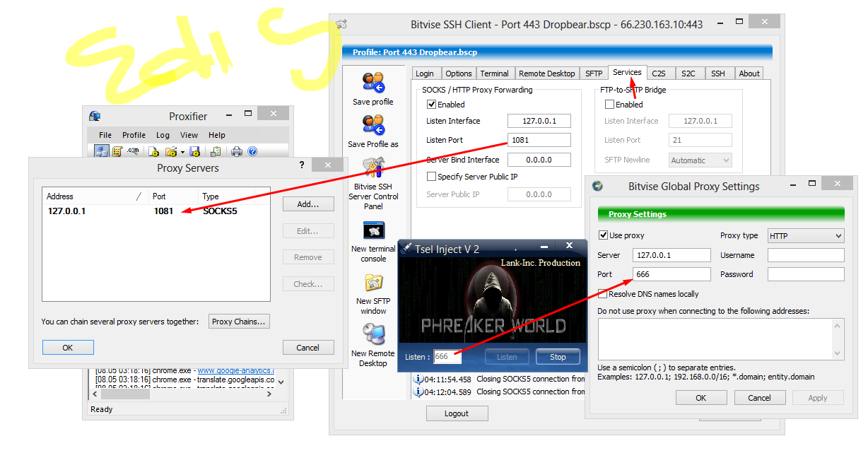Screen dimensions: 868x453
Task: Open Proxy Servers icon in Proxifier toolbar
Action: point(101,151)
